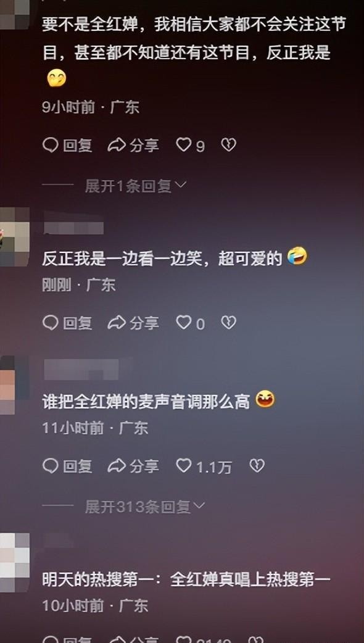The image size is (364, 643).
Task: Open avatar of the 明天的热搜第一 commenter
Action: (x=15, y=563)
